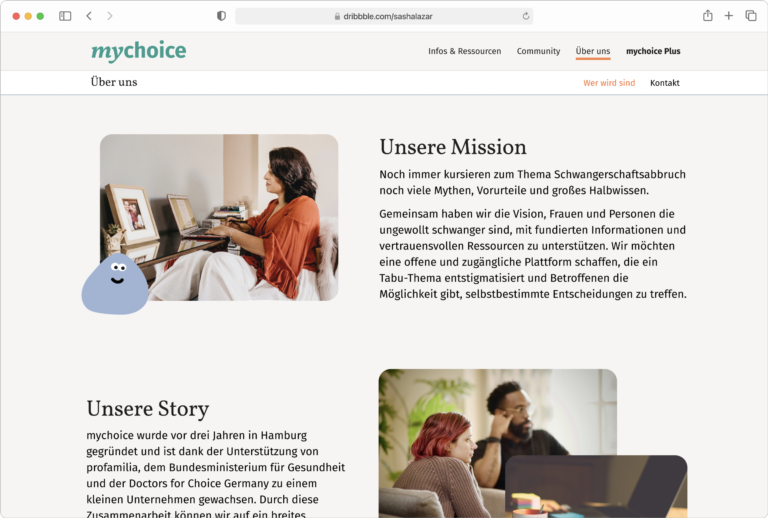Select the Über uns nav item
The height and width of the screenshot is (518, 768).
(x=593, y=51)
